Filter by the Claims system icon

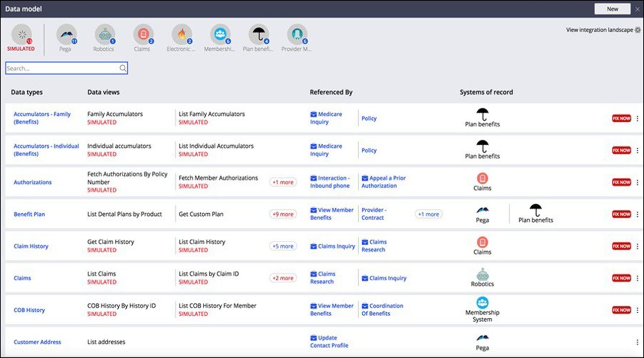pyautogui.click(x=143, y=35)
